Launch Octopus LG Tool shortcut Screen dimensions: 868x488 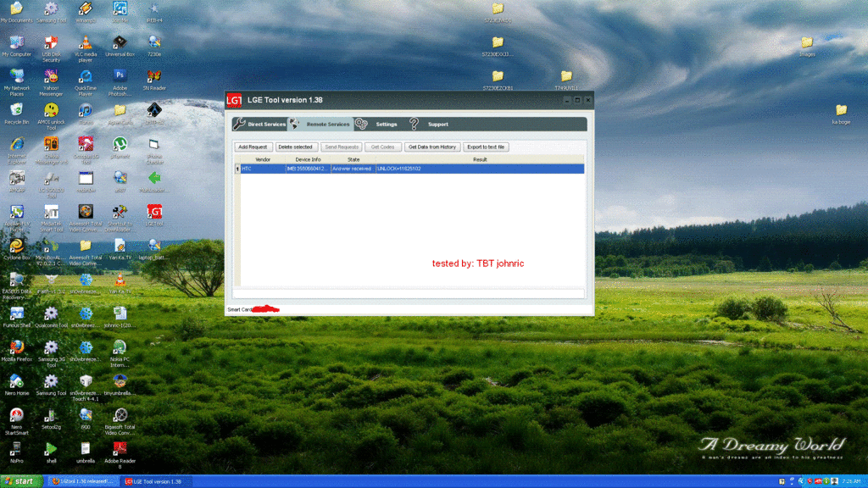click(86, 151)
